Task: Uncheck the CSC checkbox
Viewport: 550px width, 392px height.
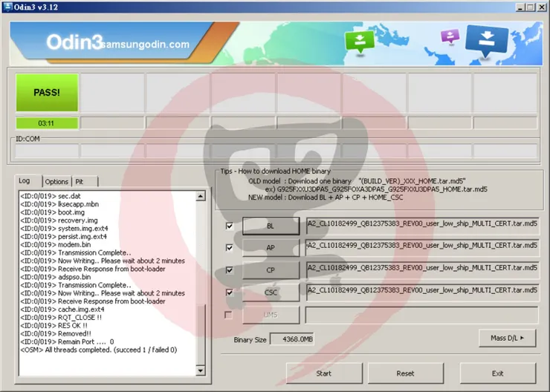Action: click(229, 293)
